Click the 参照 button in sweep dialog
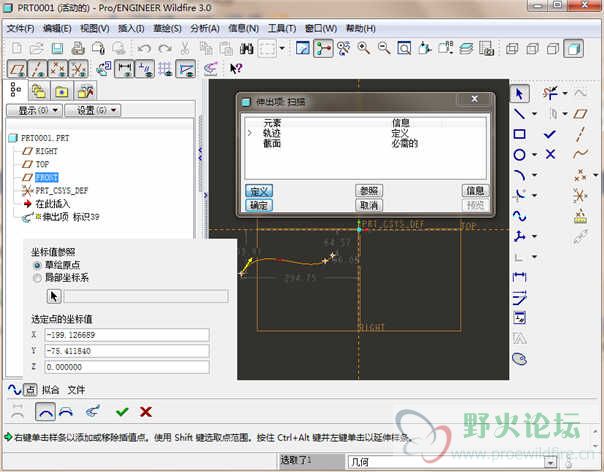Viewport: 604px width, 472px height. click(x=369, y=191)
